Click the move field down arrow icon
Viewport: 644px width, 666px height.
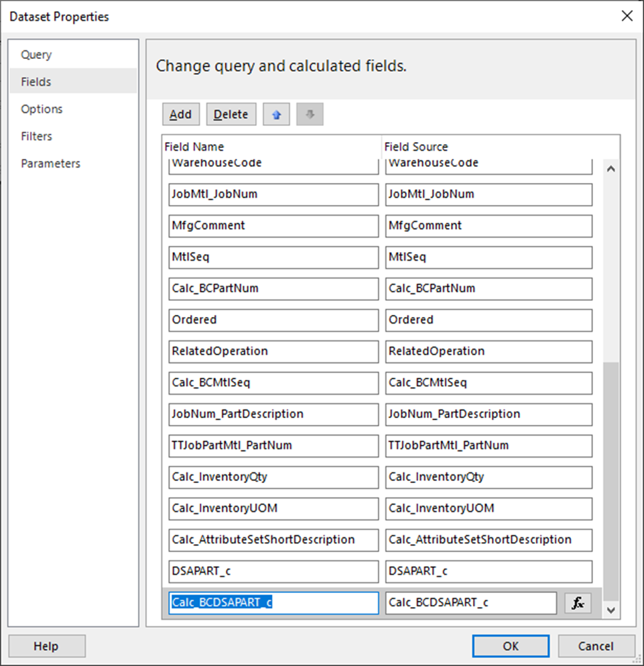[x=310, y=115]
